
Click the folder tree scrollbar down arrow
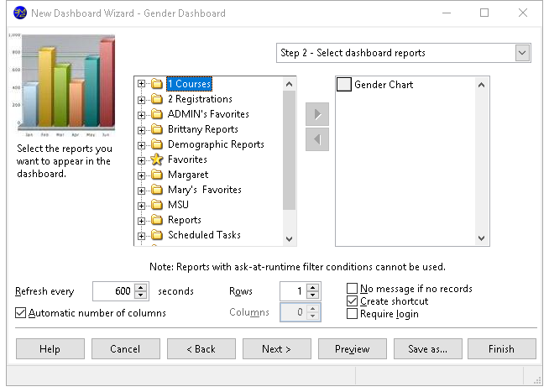[289, 239]
